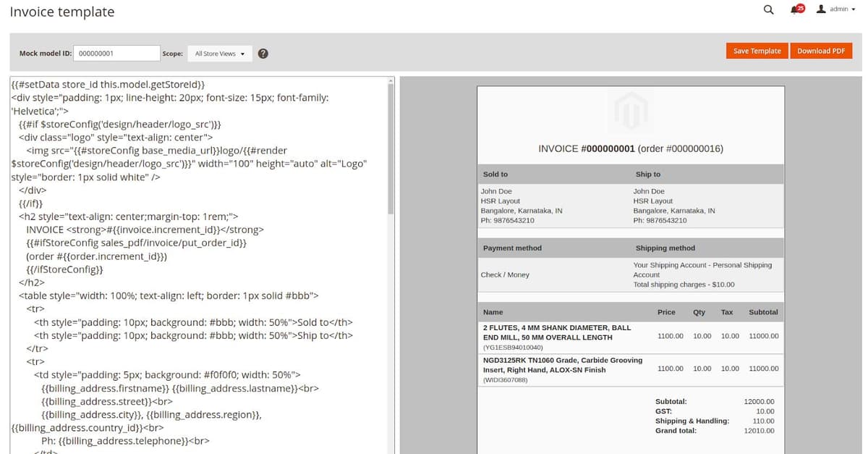This screenshot has width=868, height=454.
Task: Click the Sold to header in preview
Action: [495, 175]
